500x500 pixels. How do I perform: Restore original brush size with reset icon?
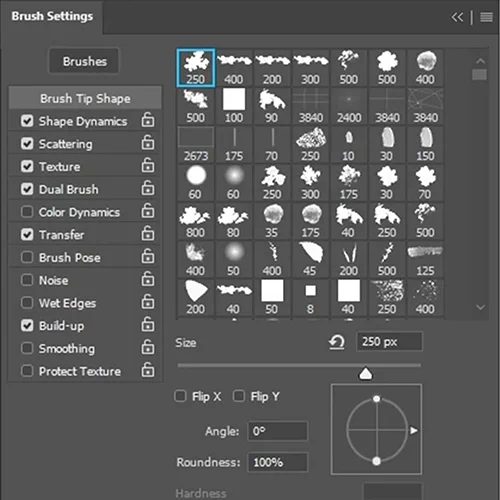point(337,342)
